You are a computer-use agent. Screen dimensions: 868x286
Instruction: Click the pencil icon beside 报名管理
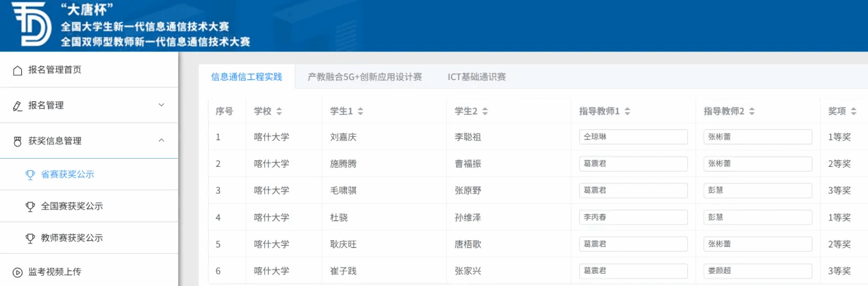tap(18, 105)
